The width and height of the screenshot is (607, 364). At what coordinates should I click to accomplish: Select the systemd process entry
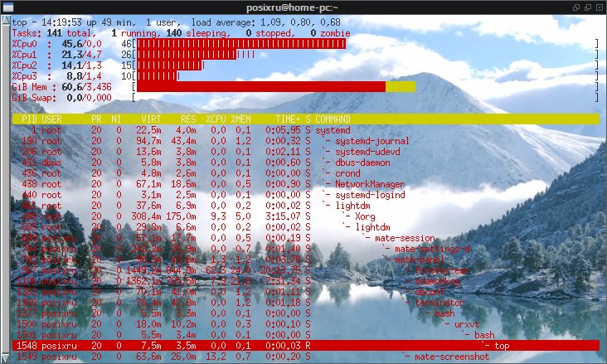point(333,130)
